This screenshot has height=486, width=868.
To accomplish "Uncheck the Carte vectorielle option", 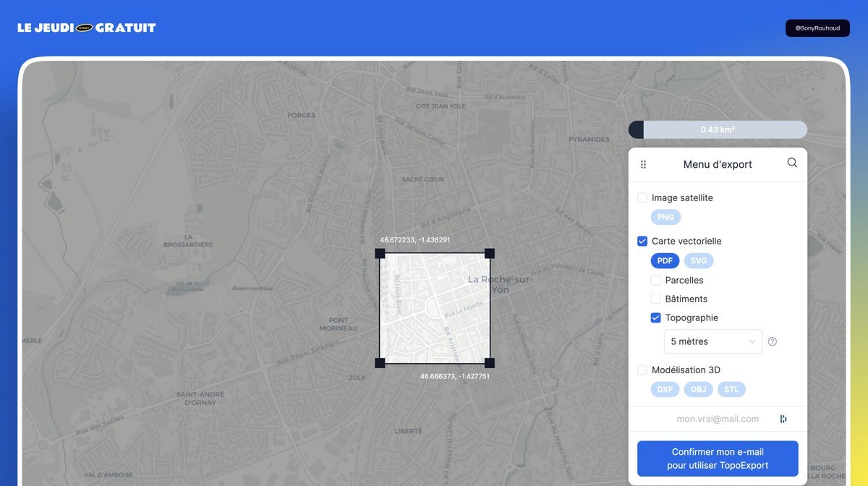I will pos(642,241).
